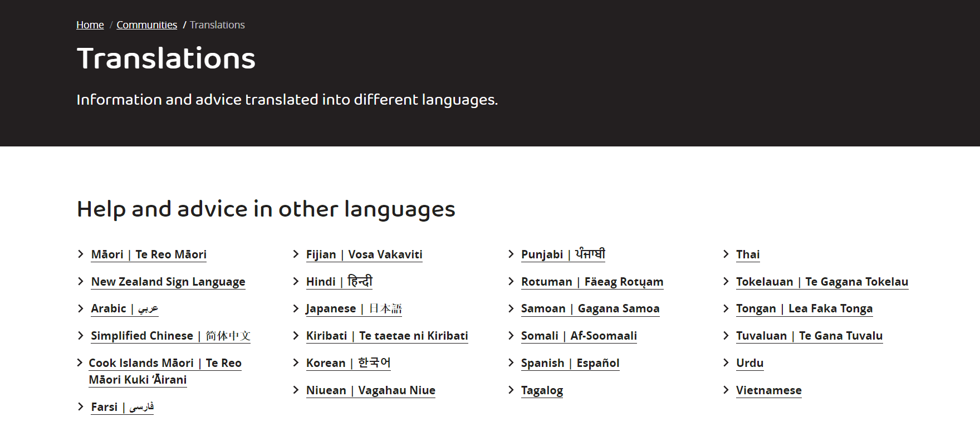Click the chevron icon beside Tongan
Viewport: 980px width, 446px height.
726,308
